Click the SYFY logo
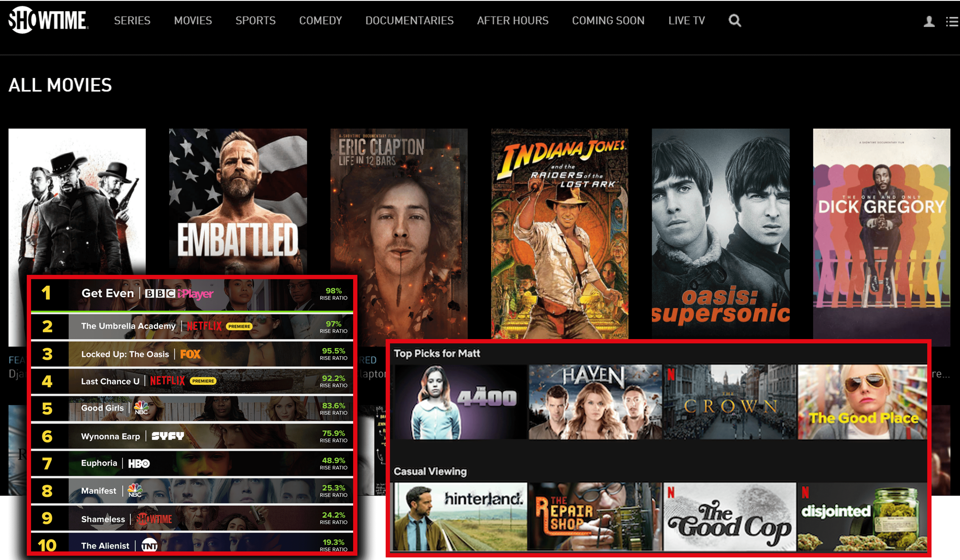 tap(168, 436)
